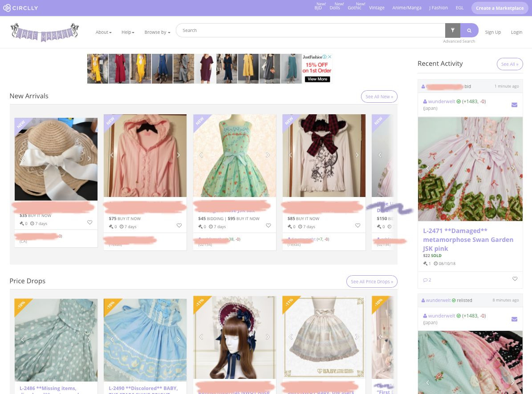This screenshot has width=532, height=394.
Task: Favorite the Swan Garden JSK pink listing
Action: point(515,279)
